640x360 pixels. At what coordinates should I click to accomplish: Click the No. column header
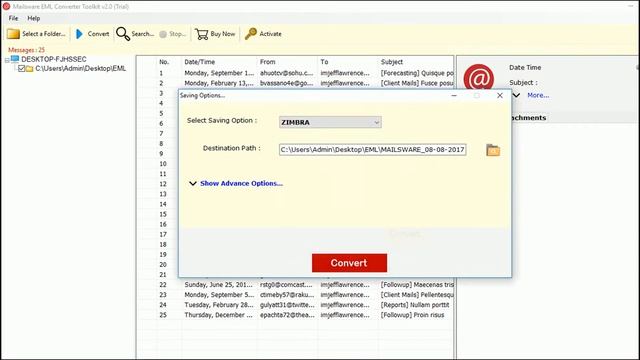pyautogui.click(x=164, y=62)
